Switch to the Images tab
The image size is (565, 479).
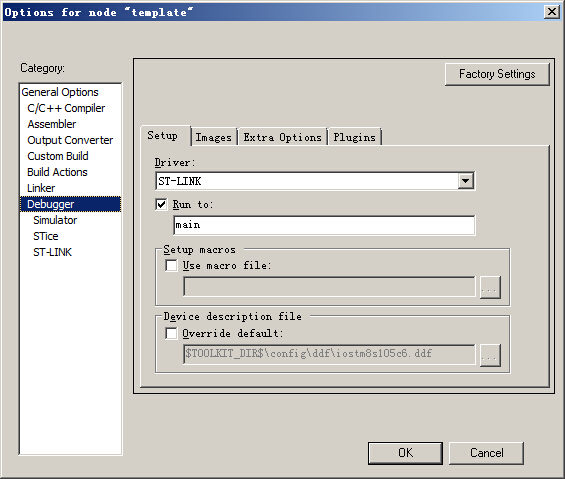[x=214, y=137]
